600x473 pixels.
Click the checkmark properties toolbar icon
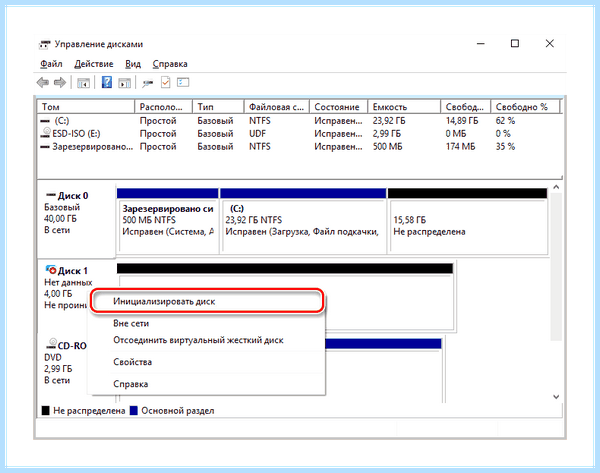click(165, 82)
